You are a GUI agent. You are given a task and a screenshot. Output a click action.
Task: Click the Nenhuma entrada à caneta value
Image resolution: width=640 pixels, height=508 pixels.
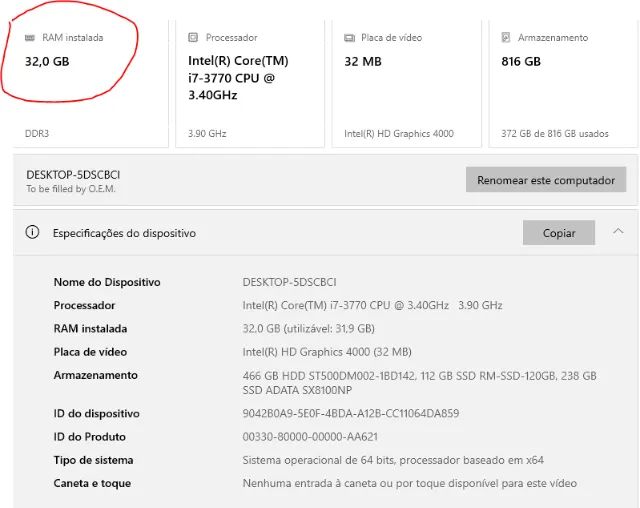point(409,483)
